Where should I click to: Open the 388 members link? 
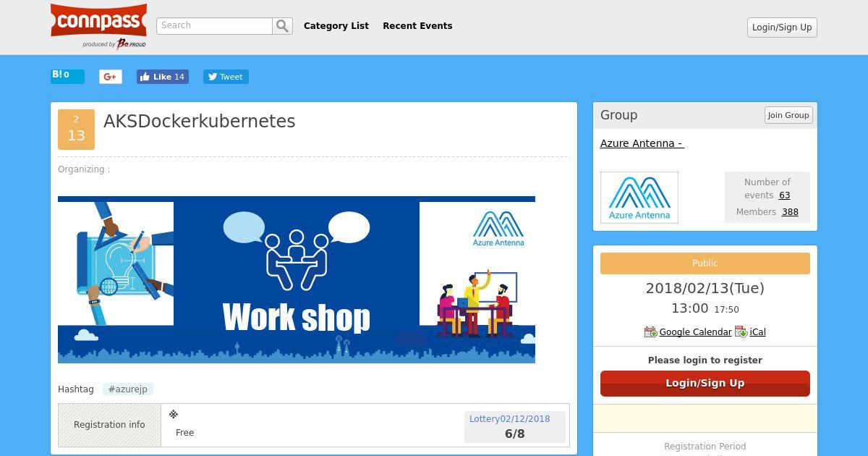(790, 212)
